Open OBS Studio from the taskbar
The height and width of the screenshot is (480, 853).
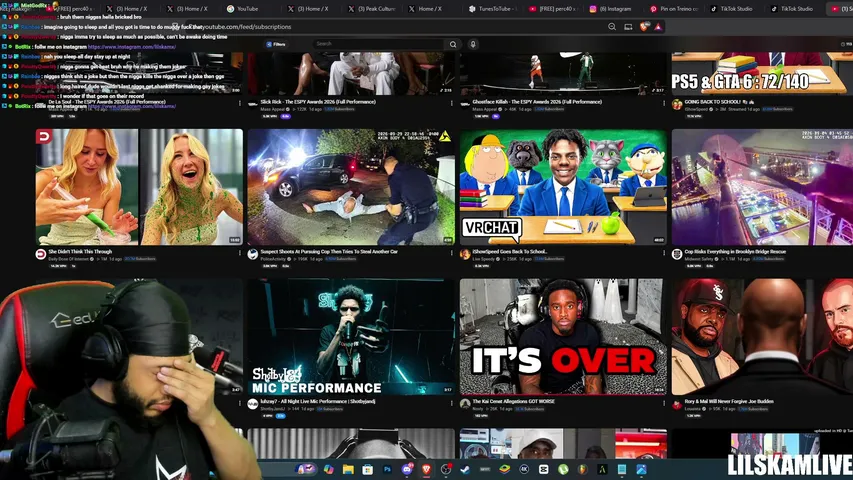[x=446, y=469]
